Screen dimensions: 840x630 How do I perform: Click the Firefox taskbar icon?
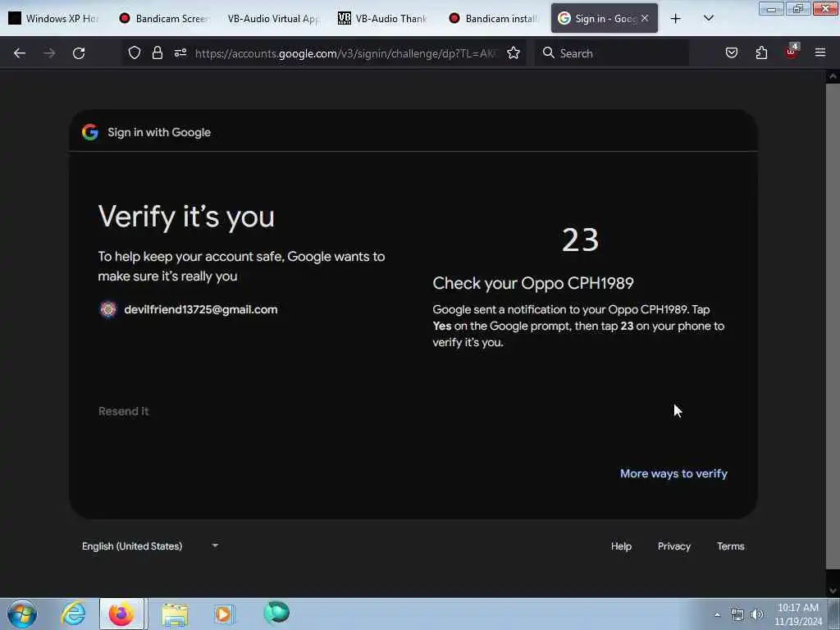coord(121,614)
